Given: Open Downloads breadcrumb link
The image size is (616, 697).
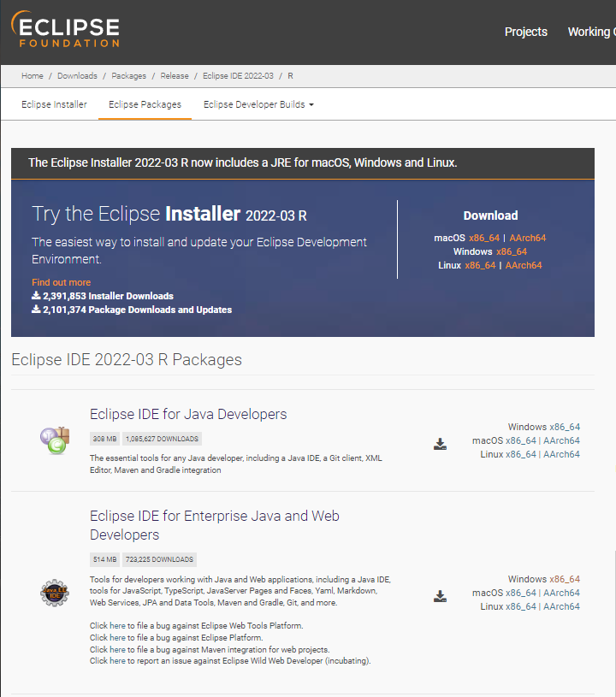Looking at the screenshot, I should point(77,76).
